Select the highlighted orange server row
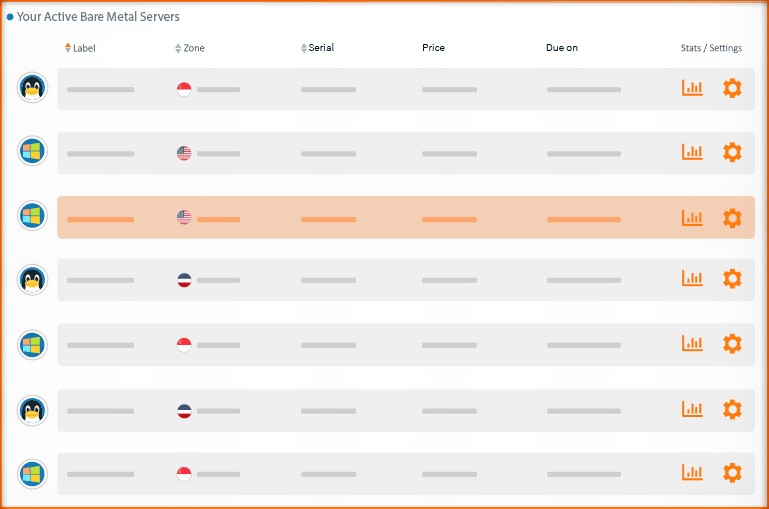Screen dimensions: 769x509 [x=406, y=218]
